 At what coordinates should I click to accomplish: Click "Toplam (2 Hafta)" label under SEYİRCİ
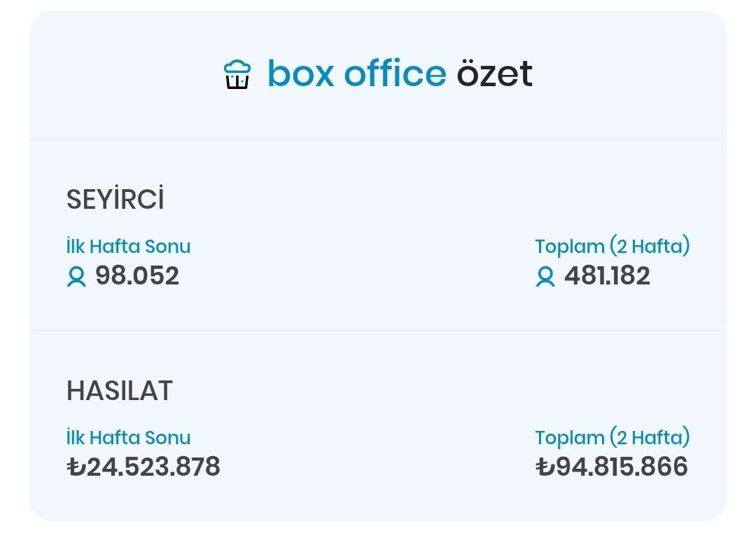612,247
